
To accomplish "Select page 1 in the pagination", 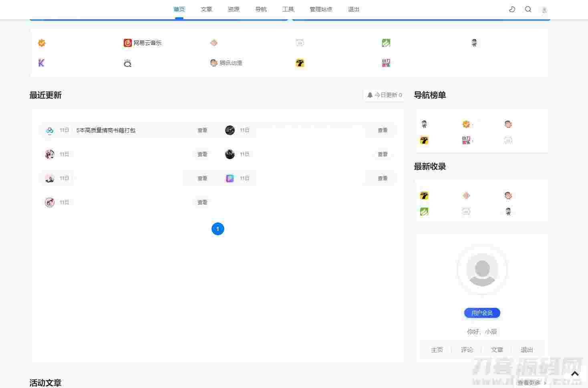I will point(218,229).
